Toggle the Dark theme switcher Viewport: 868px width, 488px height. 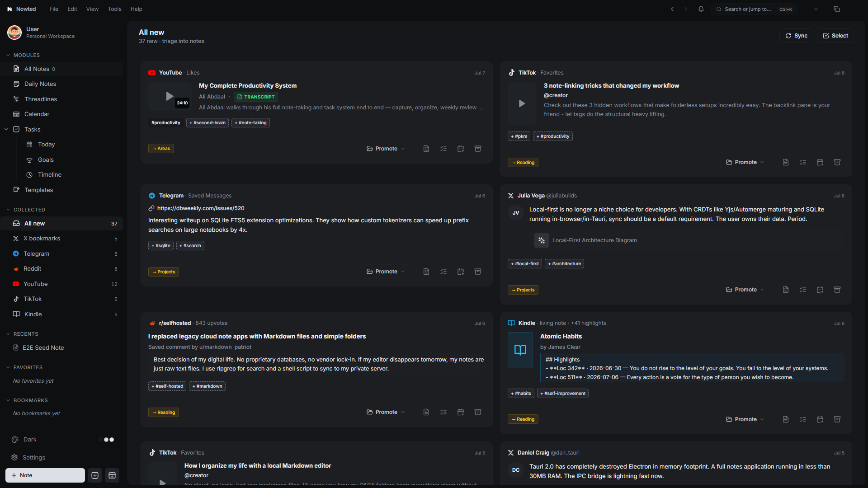(62, 440)
